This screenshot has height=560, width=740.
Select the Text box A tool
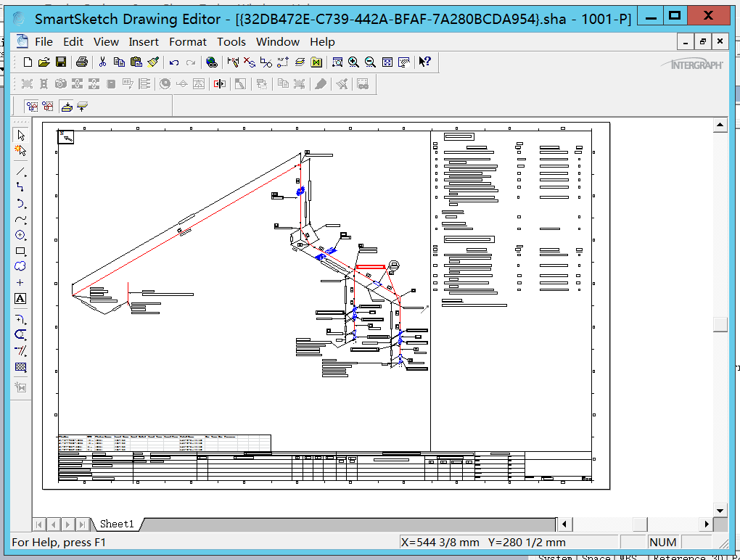pos(20,299)
